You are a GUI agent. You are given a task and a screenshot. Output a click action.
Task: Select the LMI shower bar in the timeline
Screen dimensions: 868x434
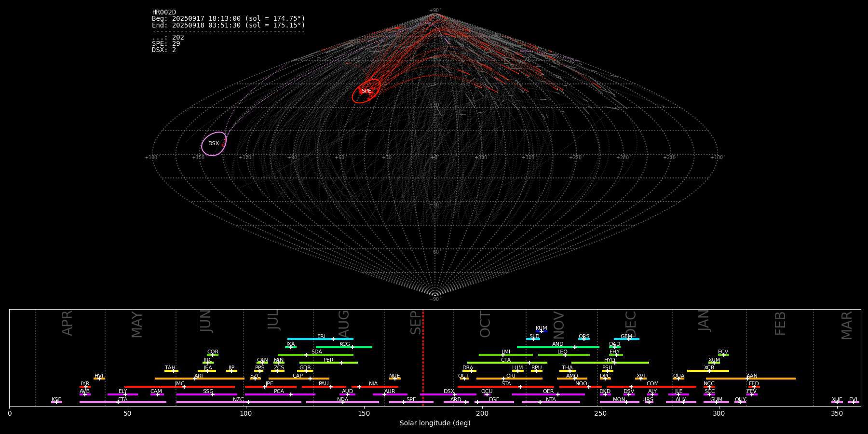click(506, 355)
